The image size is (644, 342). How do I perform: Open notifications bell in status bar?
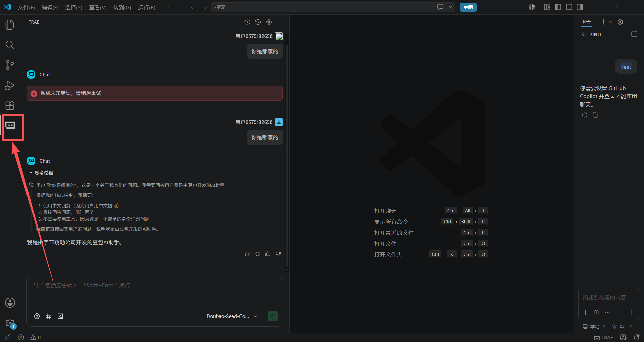pos(636,337)
